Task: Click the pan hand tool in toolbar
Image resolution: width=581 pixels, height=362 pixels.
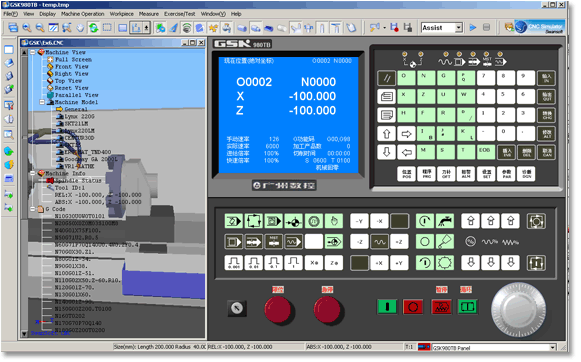Action: click(x=80, y=28)
